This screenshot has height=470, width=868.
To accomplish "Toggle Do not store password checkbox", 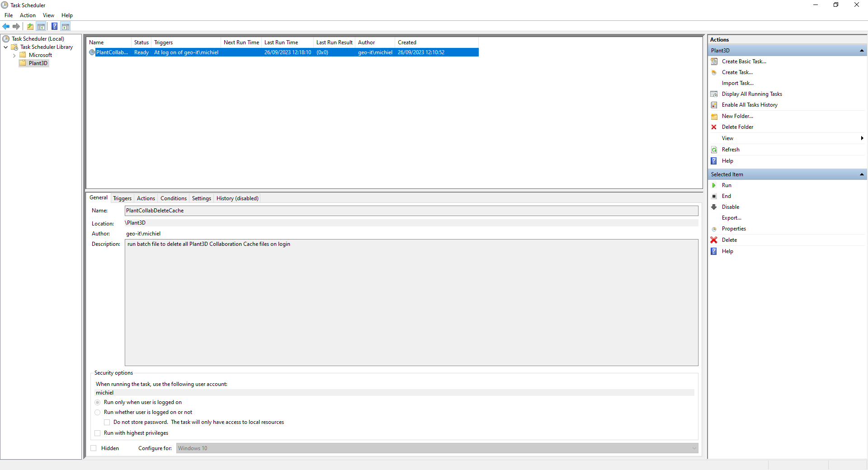I will 107,422.
